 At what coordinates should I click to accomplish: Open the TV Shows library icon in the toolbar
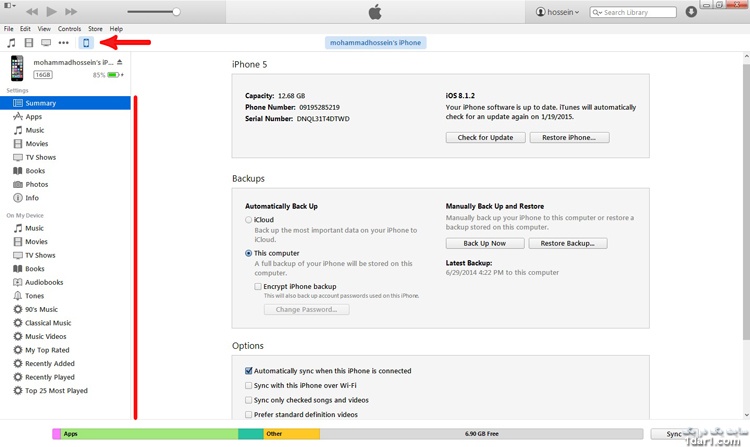[46, 43]
